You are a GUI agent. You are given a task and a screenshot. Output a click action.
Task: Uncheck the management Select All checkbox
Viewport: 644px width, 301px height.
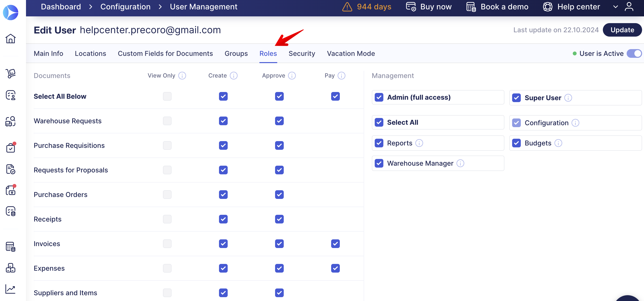[x=379, y=122]
